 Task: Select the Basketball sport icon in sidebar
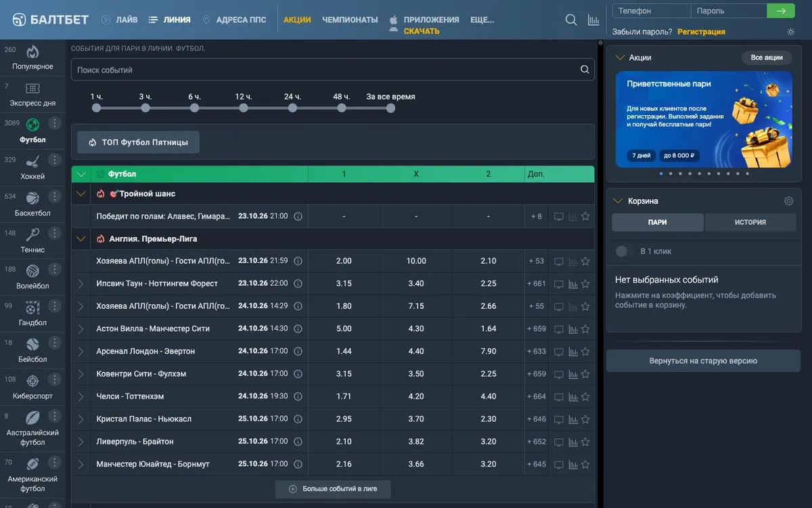coord(32,198)
